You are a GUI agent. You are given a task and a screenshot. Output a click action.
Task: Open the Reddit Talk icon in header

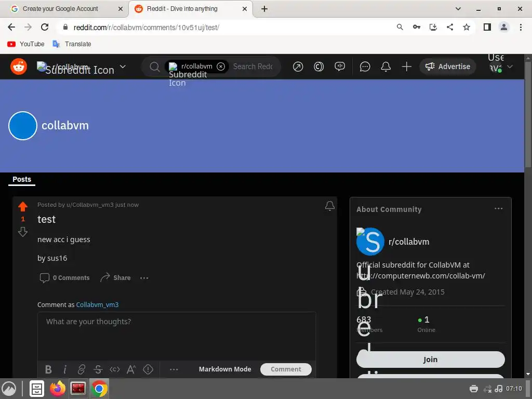tap(340, 66)
